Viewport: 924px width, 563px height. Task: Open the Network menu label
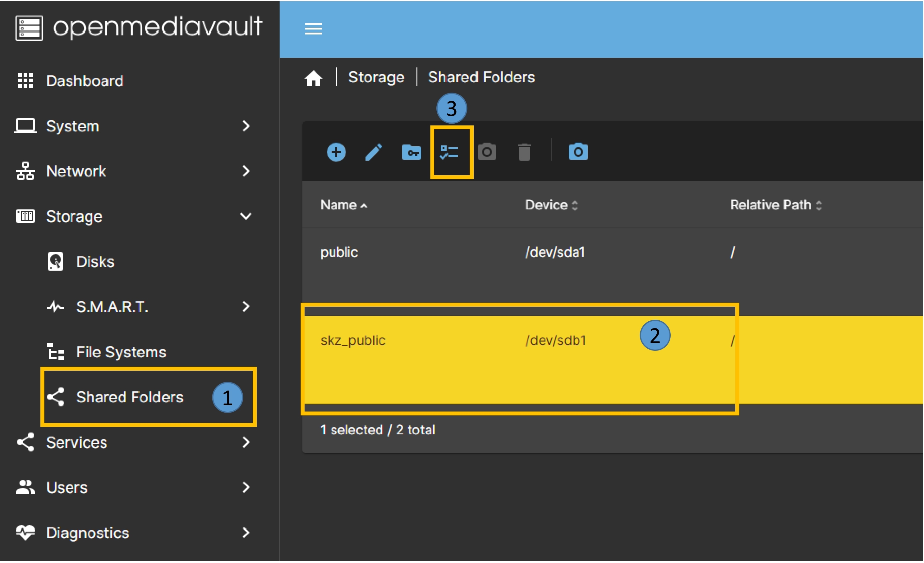click(76, 171)
